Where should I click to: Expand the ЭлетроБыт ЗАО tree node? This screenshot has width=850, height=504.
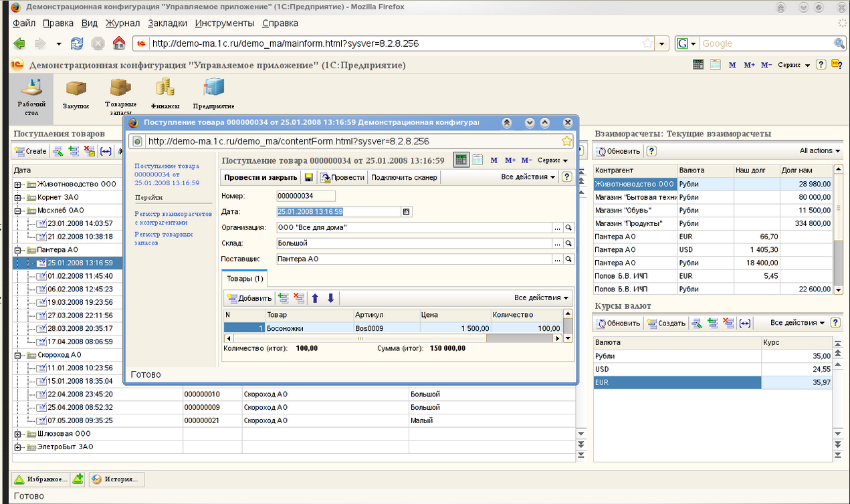tap(17, 447)
